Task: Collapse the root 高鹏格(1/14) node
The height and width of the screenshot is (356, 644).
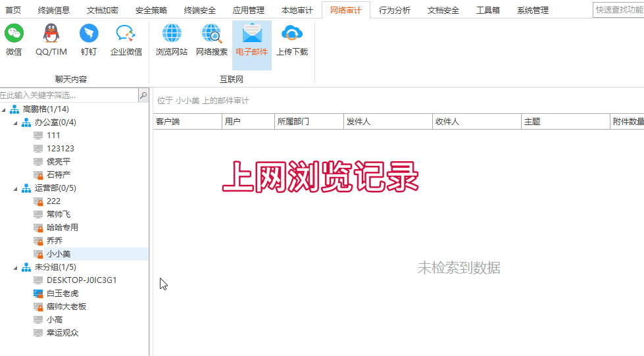Action: [x=4, y=109]
